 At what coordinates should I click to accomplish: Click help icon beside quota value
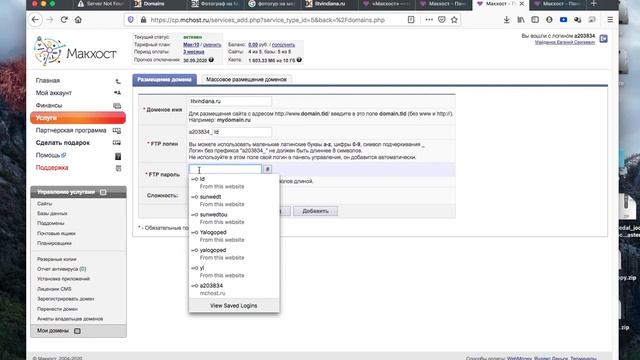[299, 60]
